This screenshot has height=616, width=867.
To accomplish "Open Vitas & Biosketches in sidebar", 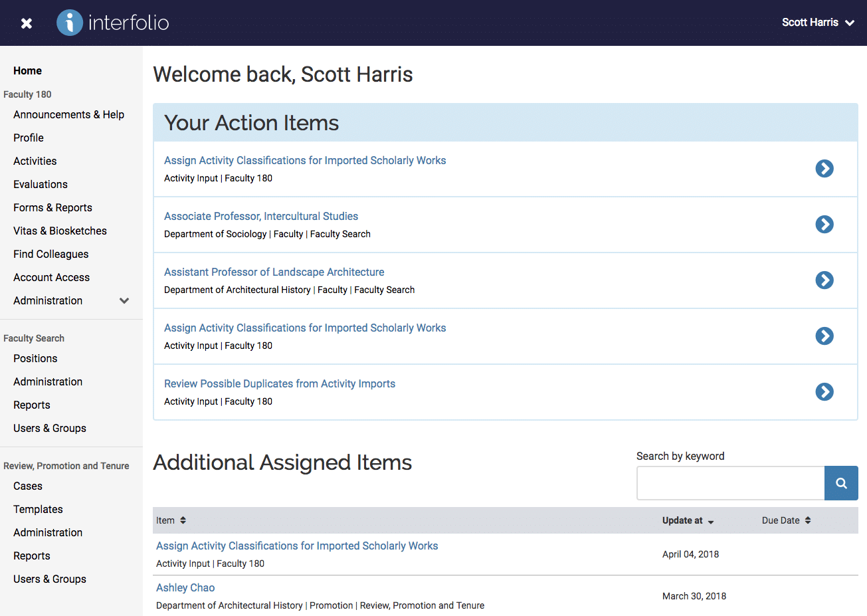I will pos(60,231).
